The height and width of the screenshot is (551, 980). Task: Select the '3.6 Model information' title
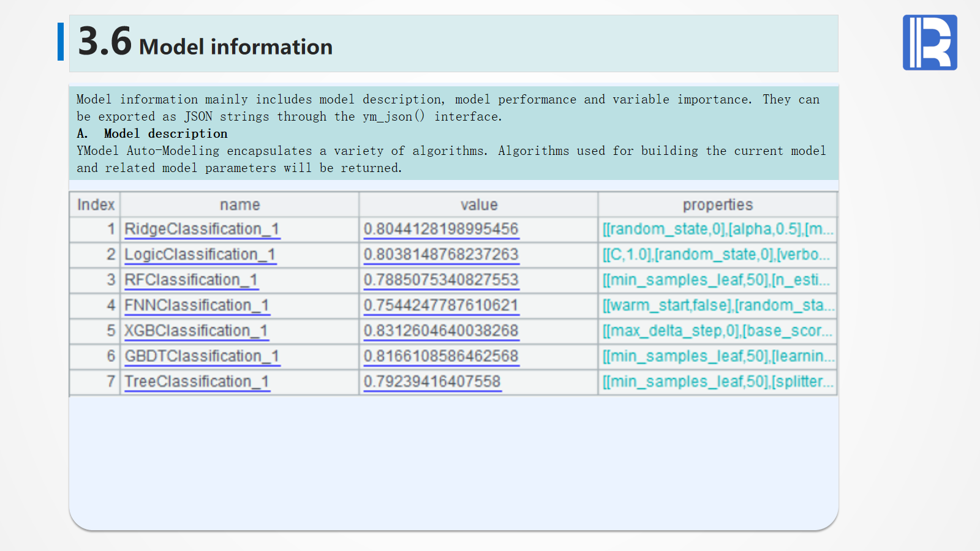click(x=205, y=44)
